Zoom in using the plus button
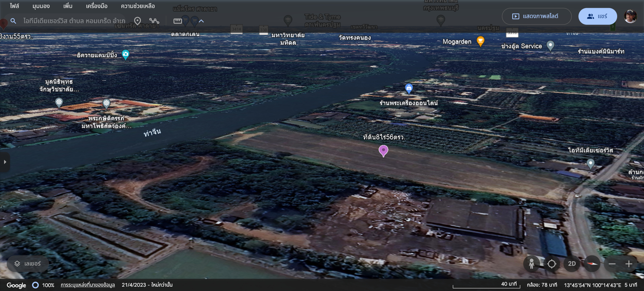The width and height of the screenshot is (644, 291). [629, 264]
